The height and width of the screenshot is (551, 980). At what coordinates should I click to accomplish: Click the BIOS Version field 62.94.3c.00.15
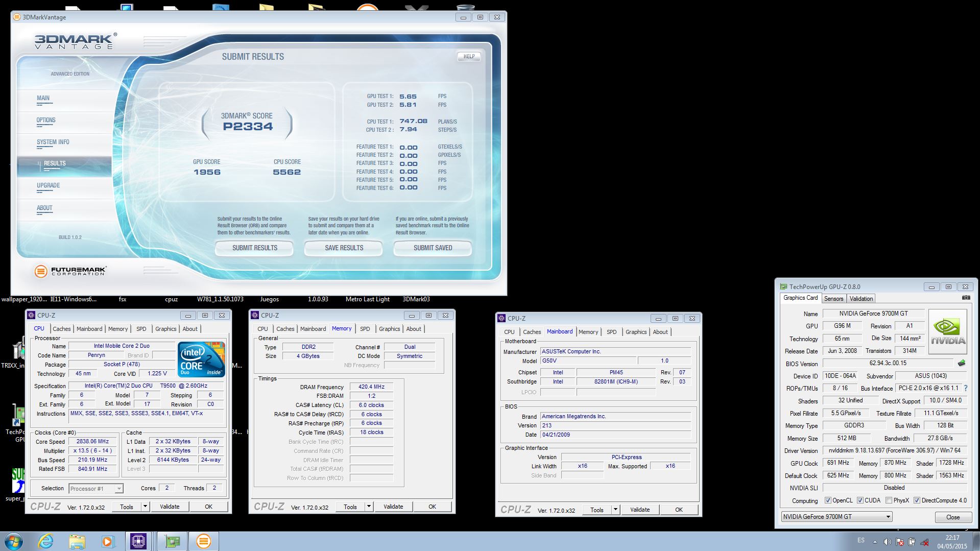coord(888,364)
